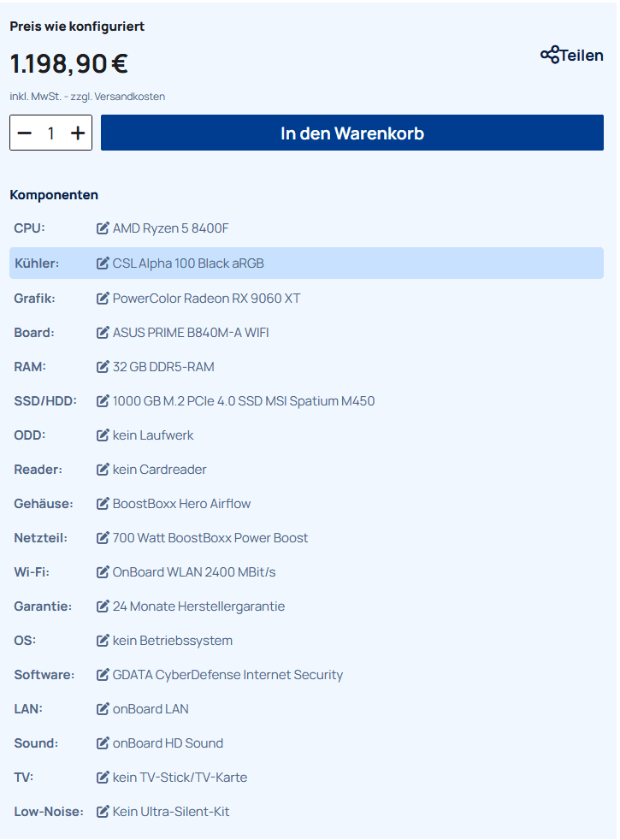The width and height of the screenshot is (620, 840).
Task: Change the kein TV-Stick/TV-Karte entry
Action: coord(180,778)
